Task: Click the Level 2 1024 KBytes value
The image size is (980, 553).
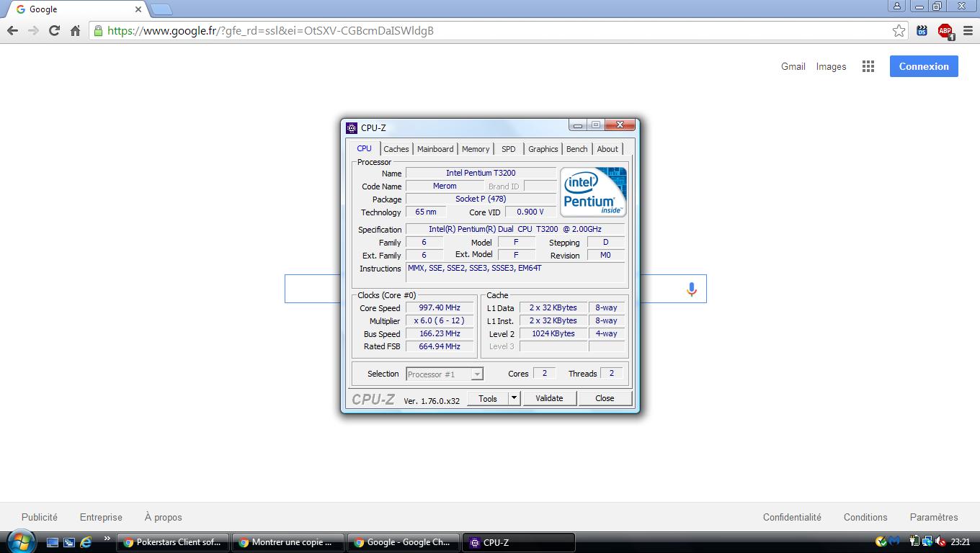Action: point(553,333)
